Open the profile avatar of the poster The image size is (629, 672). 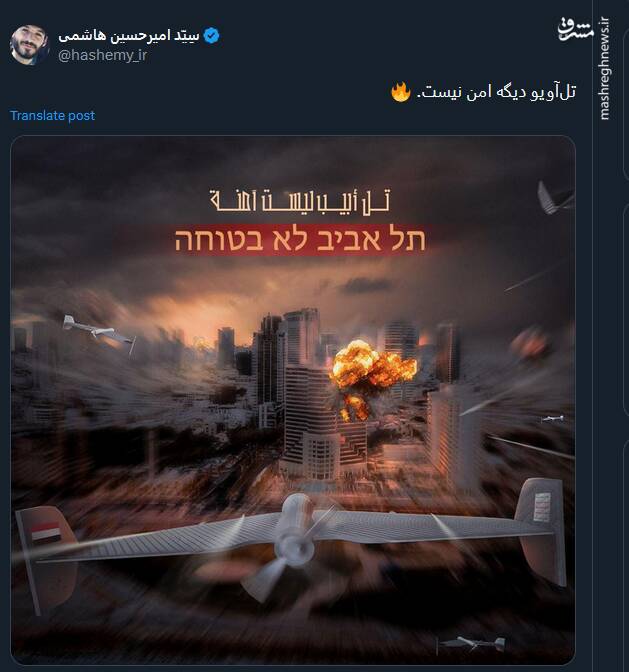tap(29, 45)
